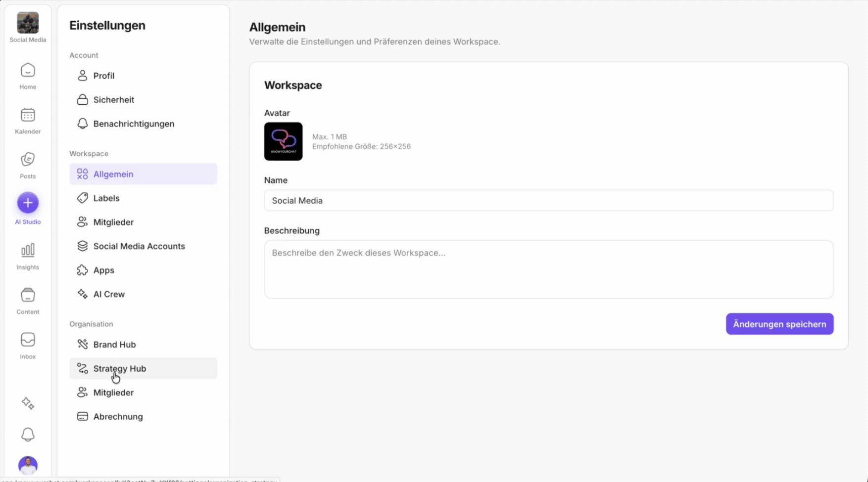
Task: Select Strategy Hub under Organisation
Action: (x=119, y=369)
